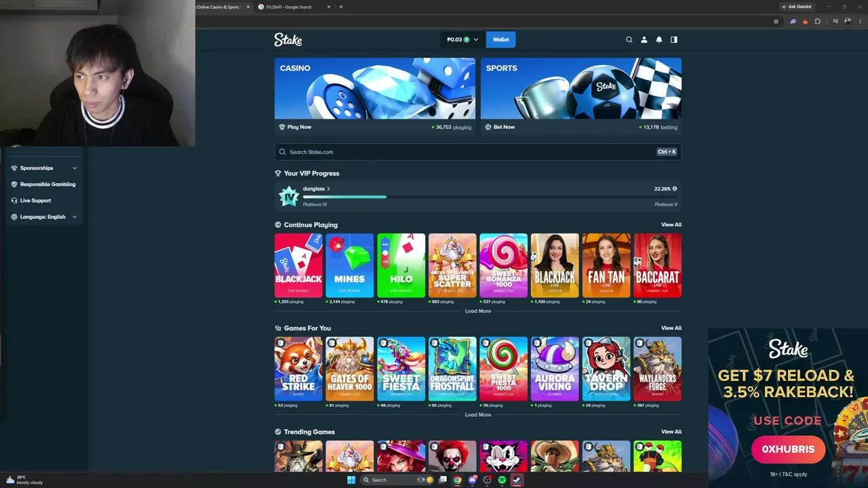Image resolution: width=868 pixels, height=488 pixels.
Task: Load more Games For You
Action: click(478, 415)
